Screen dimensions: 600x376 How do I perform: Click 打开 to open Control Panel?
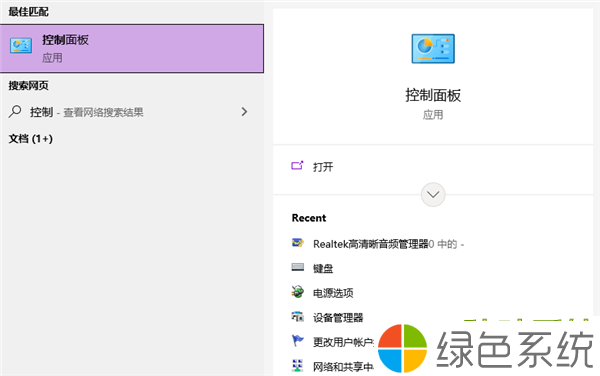click(x=323, y=167)
